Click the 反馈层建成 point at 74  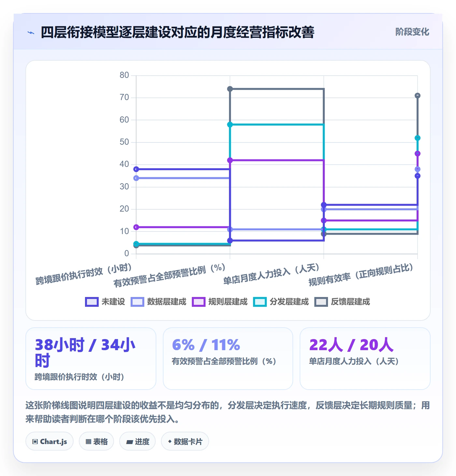[230, 89]
